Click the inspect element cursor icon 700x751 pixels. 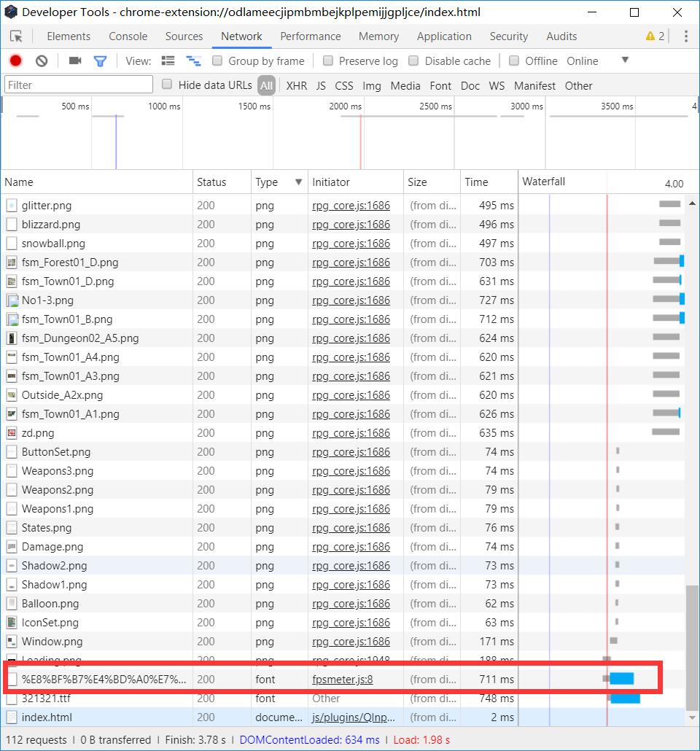pyautogui.click(x=16, y=36)
